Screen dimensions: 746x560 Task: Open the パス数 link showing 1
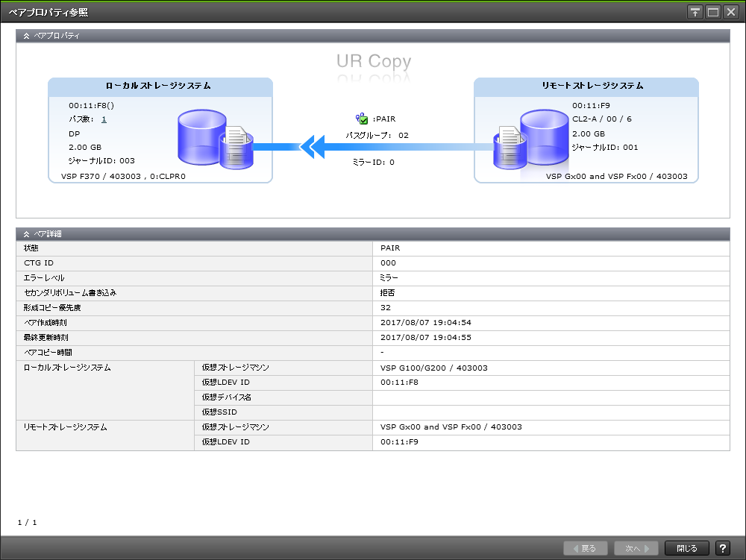(104, 119)
